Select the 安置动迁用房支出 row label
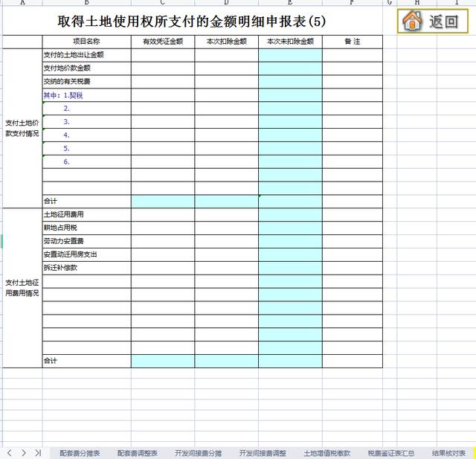Image resolution: width=476 pixels, height=459 pixels. [86, 255]
